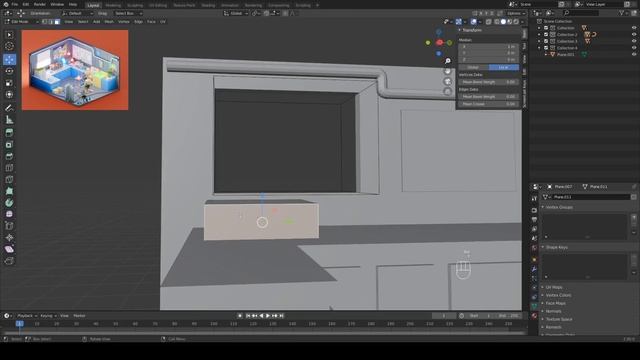Switch to the Layout workspace tab
The height and width of the screenshot is (360, 640).
[93, 5]
